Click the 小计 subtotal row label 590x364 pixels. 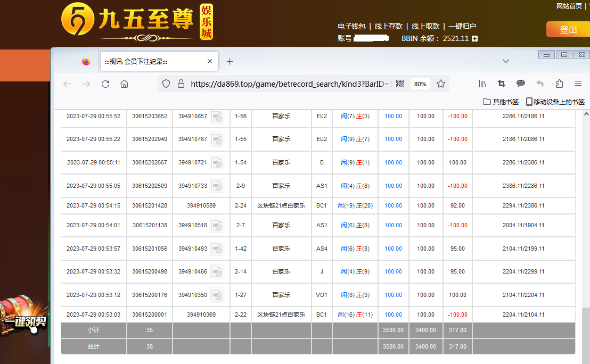point(93,330)
